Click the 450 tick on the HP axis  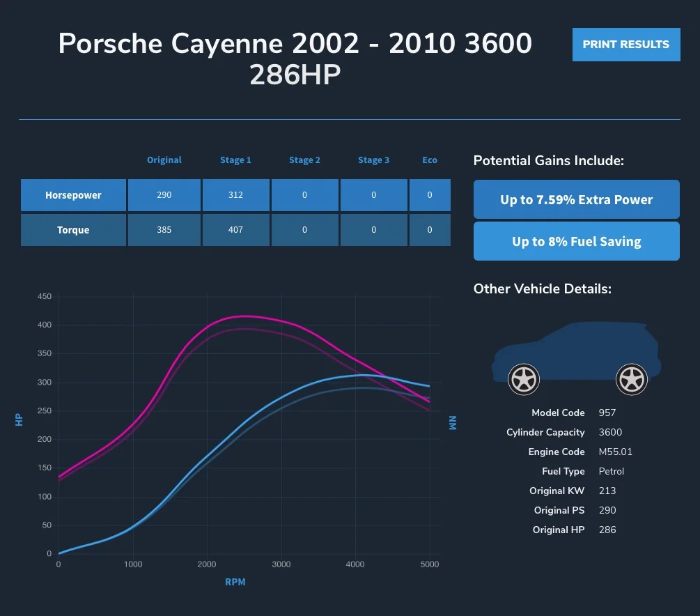(x=44, y=297)
